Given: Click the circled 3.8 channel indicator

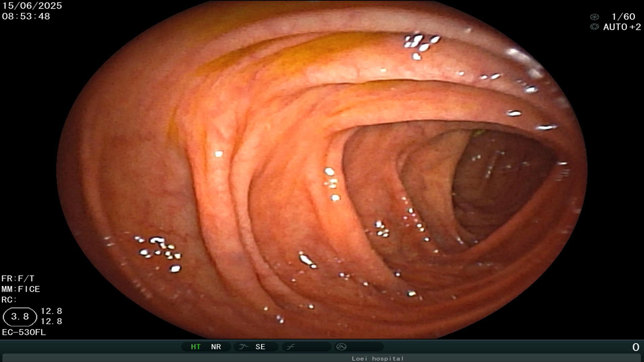Looking at the screenshot, I should point(20,317).
